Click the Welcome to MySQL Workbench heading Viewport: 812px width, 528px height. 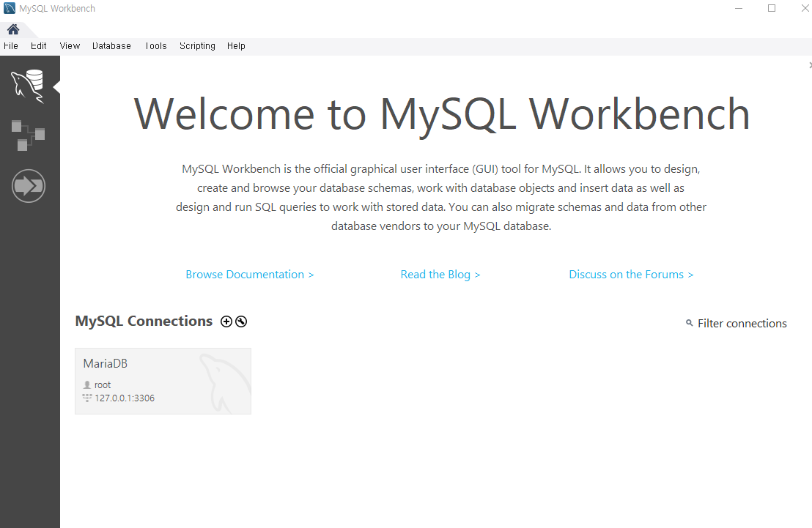click(442, 114)
